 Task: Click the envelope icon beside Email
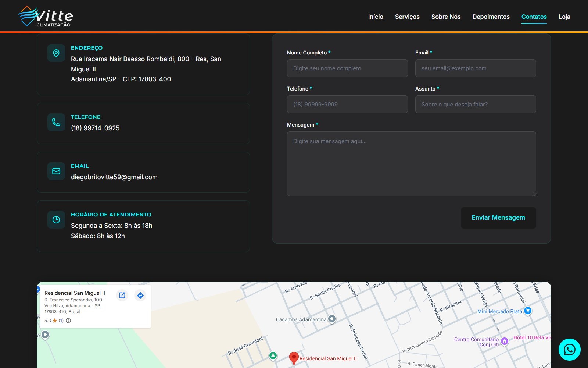click(56, 171)
